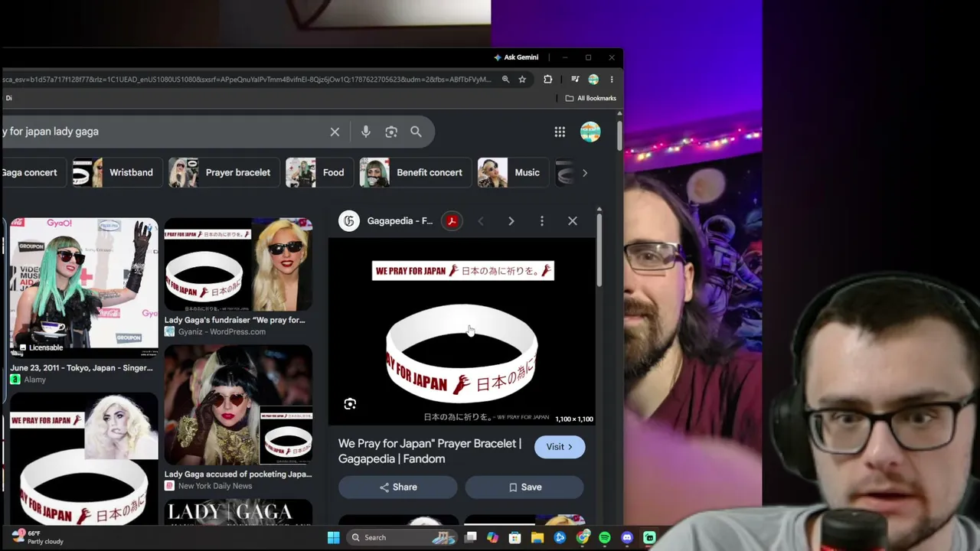Open the Gyaniz WordPress fundraiser image
980x551 pixels.
pyautogui.click(x=238, y=265)
